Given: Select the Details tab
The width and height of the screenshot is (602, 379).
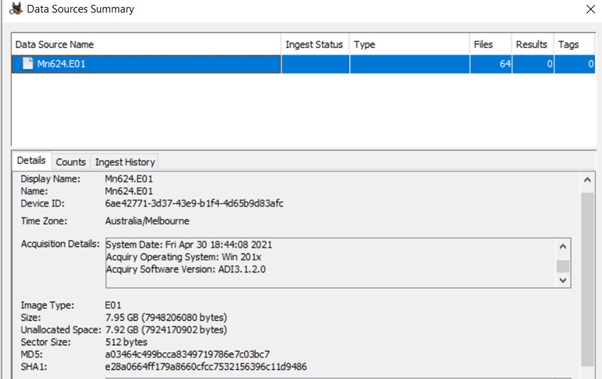Looking at the screenshot, I should pyautogui.click(x=31, y=161).
